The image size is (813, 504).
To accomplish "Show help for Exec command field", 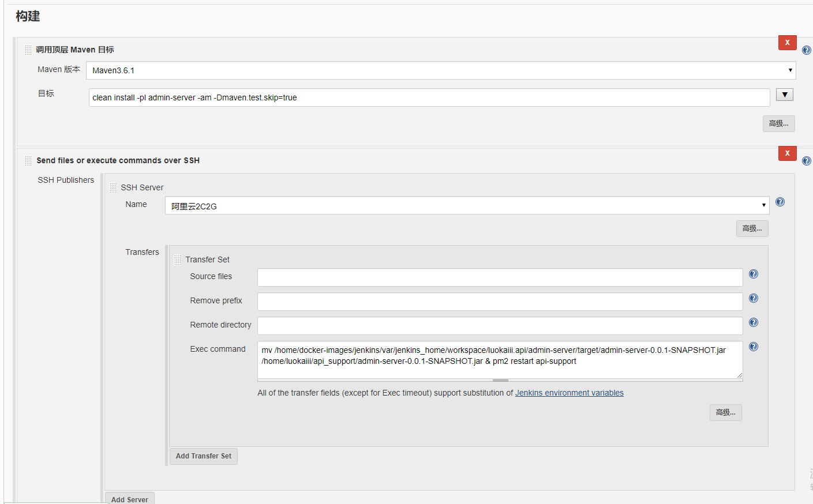I will (x=754, y=347).
